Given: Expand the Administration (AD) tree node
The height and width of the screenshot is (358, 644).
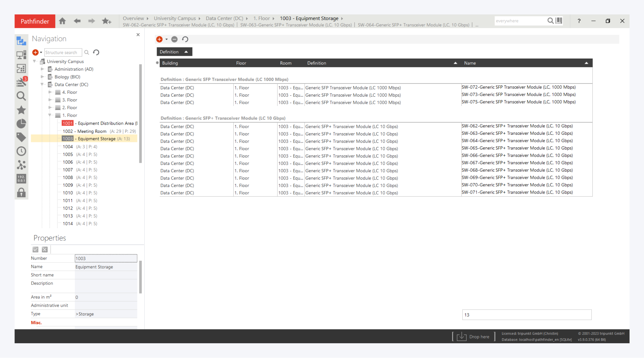Looking at the screenshot, I should [42, 69].
